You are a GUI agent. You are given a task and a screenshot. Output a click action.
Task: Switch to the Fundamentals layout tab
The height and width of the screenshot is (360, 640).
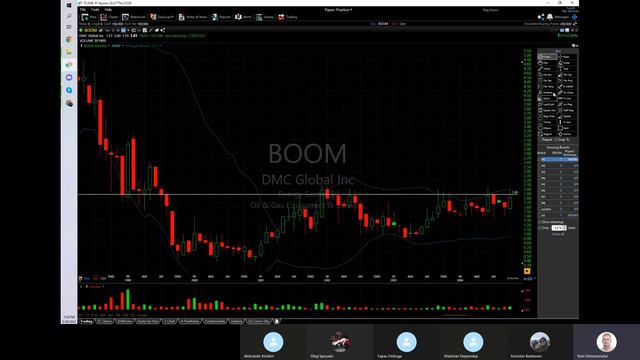[x=215, y=322]
